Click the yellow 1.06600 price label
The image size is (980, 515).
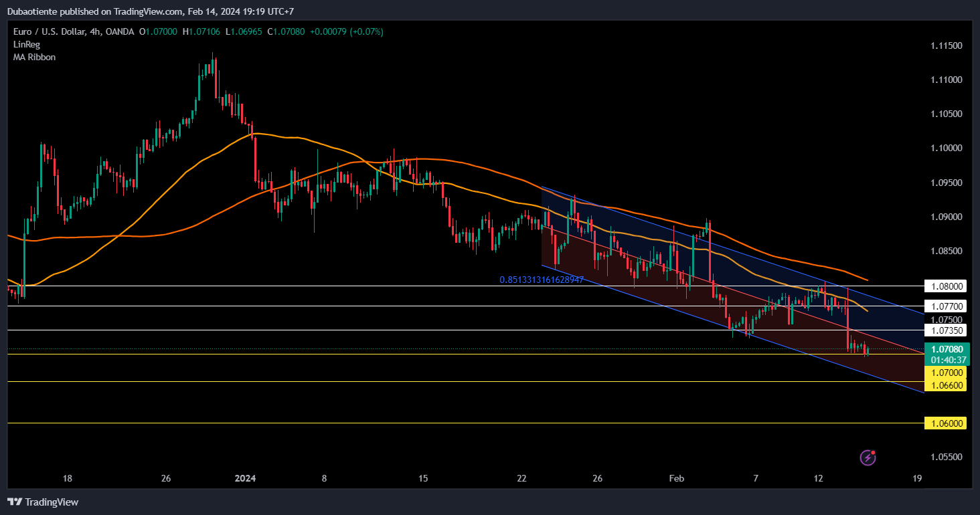pyautogui.click(x=946, y=385)
